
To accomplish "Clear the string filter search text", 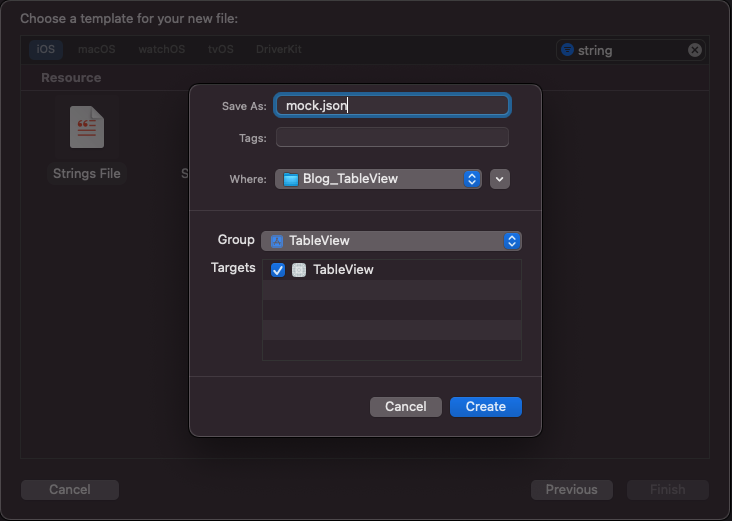I will (694, 50).
